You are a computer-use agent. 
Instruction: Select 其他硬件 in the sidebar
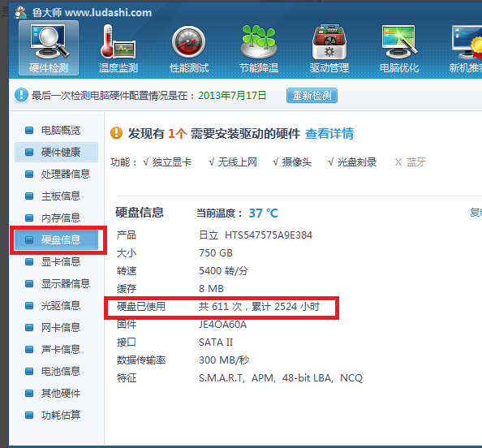coord(56,393)
